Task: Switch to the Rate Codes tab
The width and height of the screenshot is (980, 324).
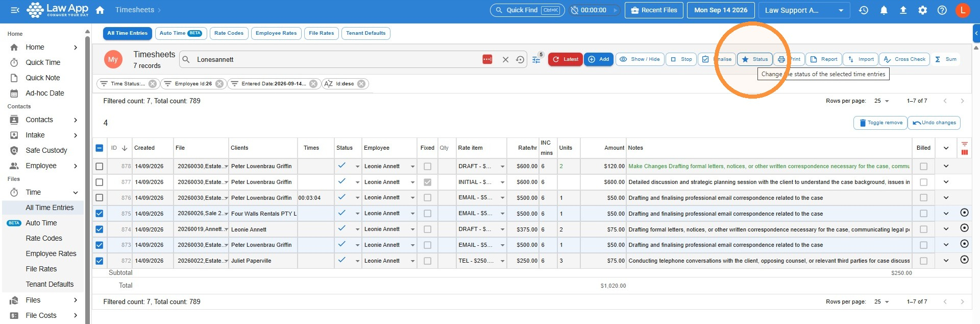Action: coord(229,33)
